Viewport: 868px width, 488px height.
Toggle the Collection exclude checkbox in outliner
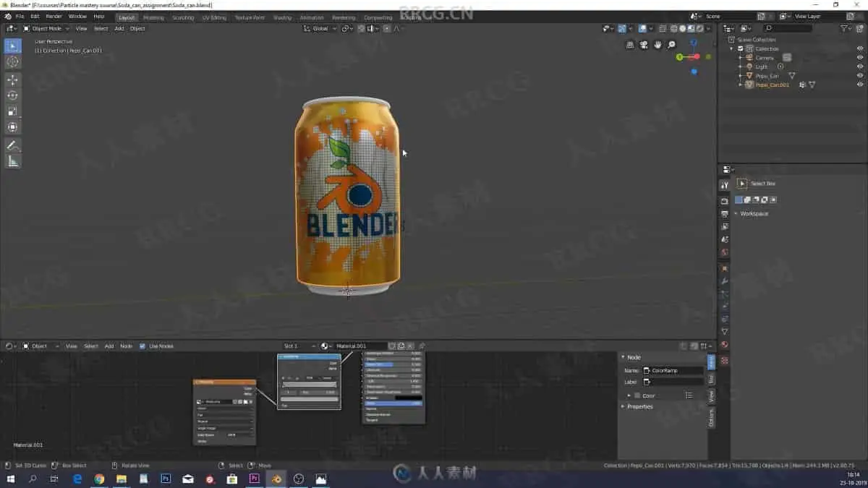click(x=741, y=48)
